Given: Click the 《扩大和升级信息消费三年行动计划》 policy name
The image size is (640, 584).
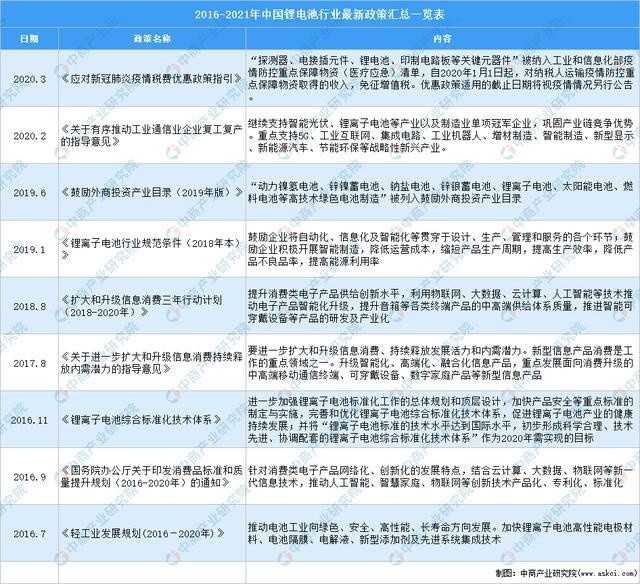Looking at the screenshot, I should [142, 306].
